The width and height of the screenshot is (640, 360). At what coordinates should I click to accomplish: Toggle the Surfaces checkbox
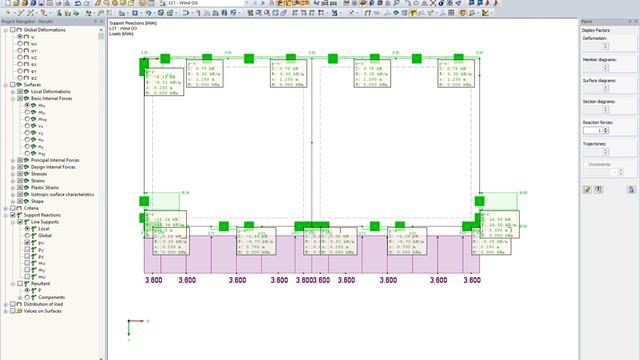click(x=13, y=84)
